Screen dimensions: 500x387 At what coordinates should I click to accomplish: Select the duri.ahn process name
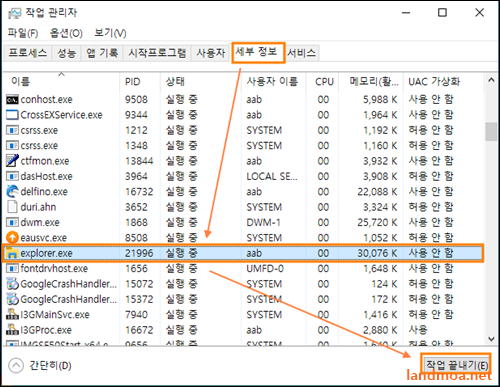tap(38, 207)
